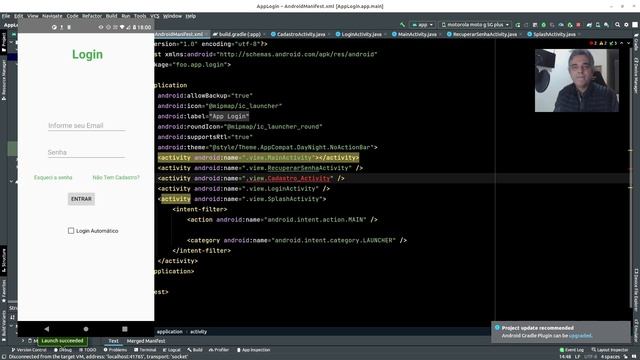Switch to the MainActivity.java editor tab

[416, 34]
